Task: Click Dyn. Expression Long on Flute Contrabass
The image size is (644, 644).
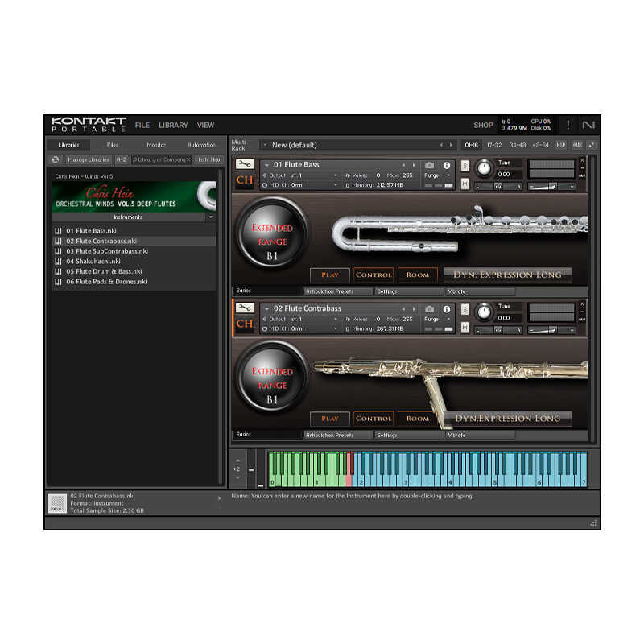Action: click(508, 419)
